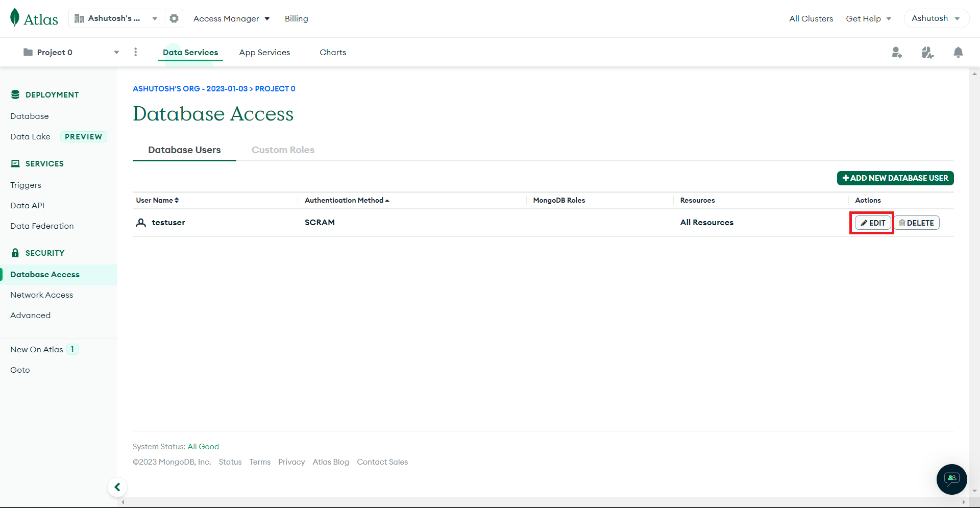Sort table by User Name column
The height and width of the screenshot is (508, 980).
click(157, 200)
